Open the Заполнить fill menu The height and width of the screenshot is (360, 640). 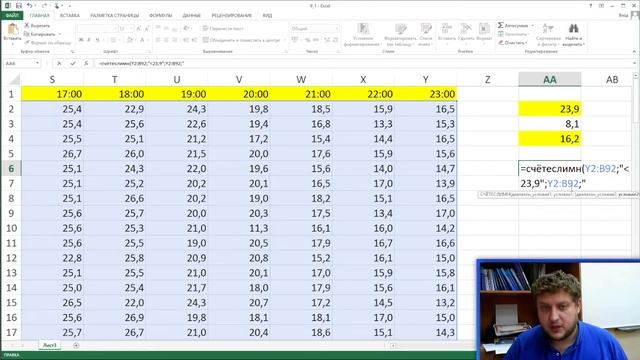click(x=513, y=34)
